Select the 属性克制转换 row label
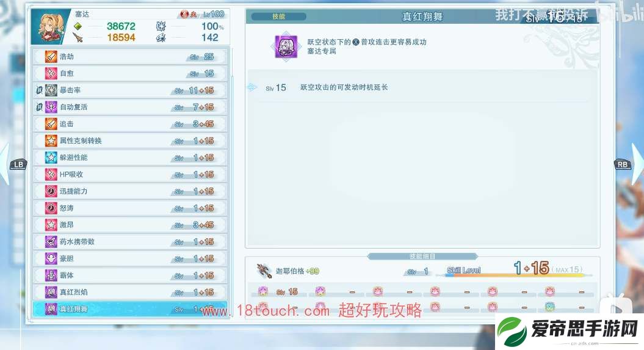 [x=81, y=140]
